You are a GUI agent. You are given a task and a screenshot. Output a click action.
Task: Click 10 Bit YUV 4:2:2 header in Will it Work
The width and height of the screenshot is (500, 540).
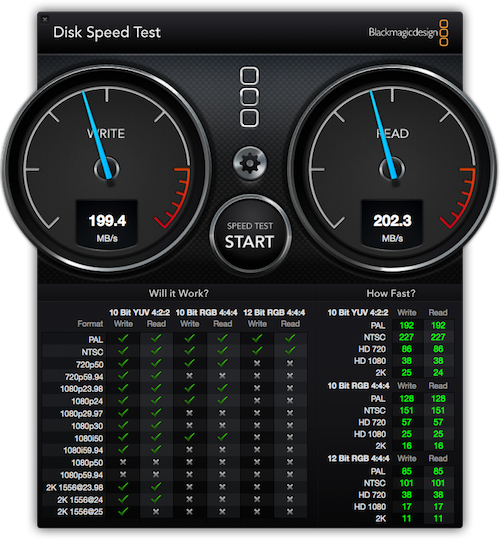(139, 313)
